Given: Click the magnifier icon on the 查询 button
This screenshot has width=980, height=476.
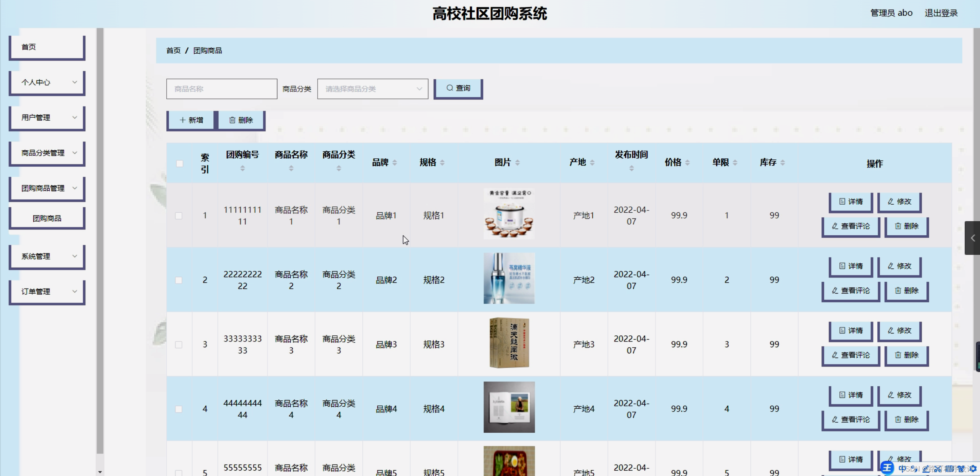Looking at the screenshot, I should [450, 88].
